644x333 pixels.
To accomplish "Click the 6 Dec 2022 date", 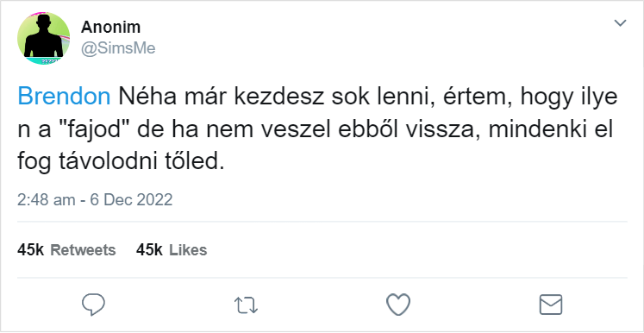I will coord(131,200).
